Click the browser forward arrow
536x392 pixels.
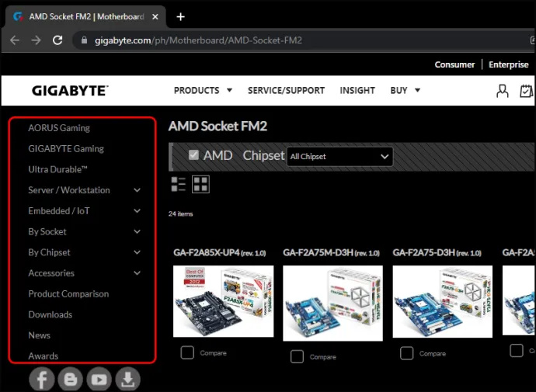(36, 40)
